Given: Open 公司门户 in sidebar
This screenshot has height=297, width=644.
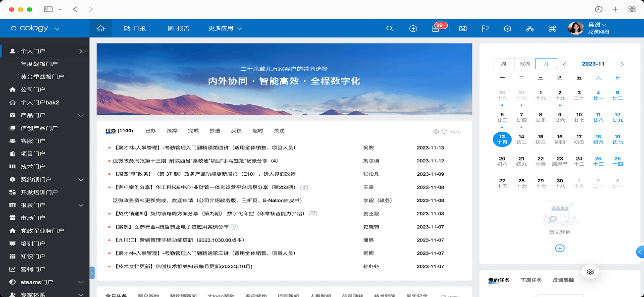Looking at the screenshot, I should (x=33, y=90).
